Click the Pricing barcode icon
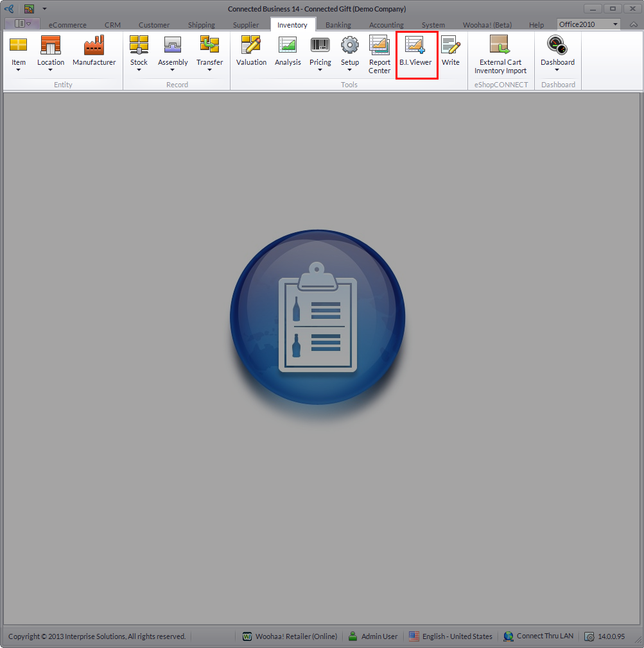The height and width of the screenshot is (648, 644). (320, 45)
